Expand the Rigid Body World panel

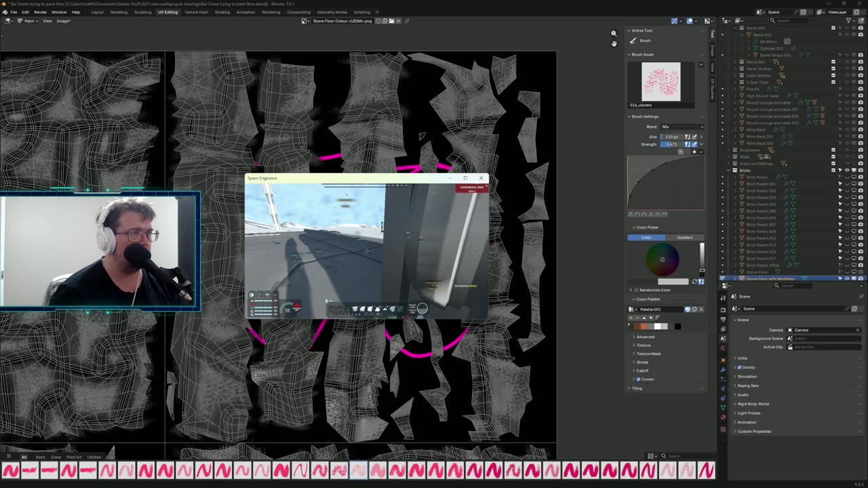click(753, 404)
